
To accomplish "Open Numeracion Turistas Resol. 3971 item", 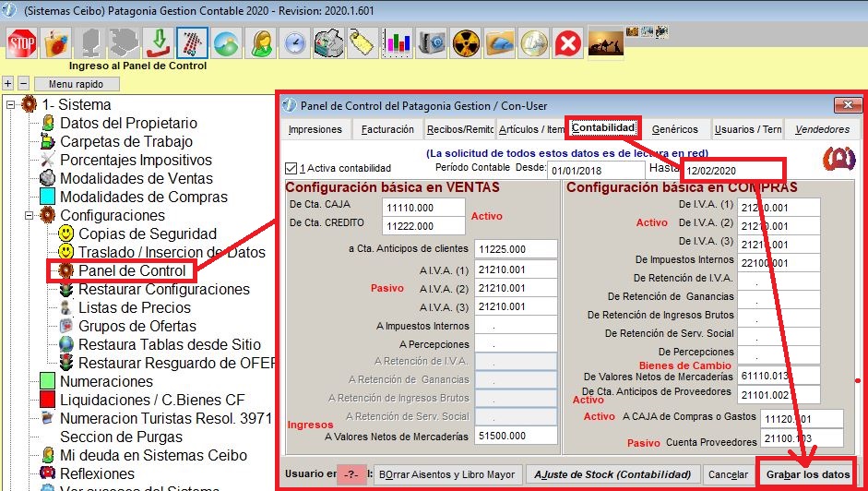I will pos(166,418).
